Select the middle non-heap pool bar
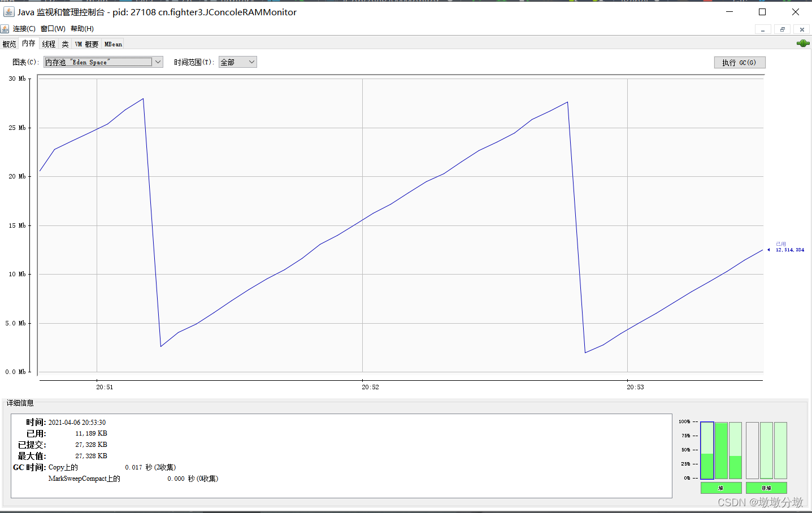This screenshot has height=513, width=812. [766, 450]
